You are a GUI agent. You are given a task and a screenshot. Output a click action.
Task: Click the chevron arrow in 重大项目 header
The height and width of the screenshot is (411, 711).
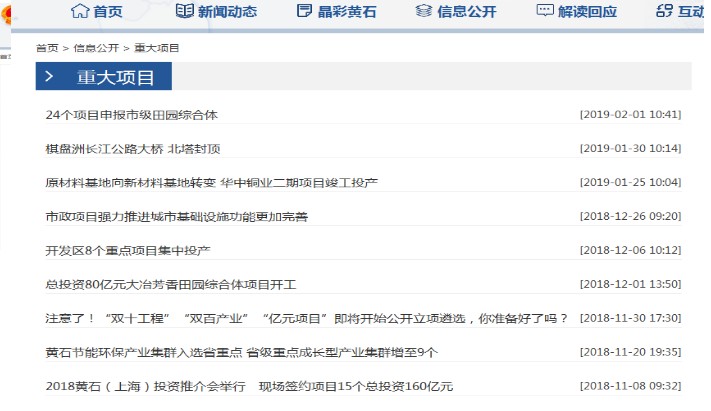click(x=49, y=77)
